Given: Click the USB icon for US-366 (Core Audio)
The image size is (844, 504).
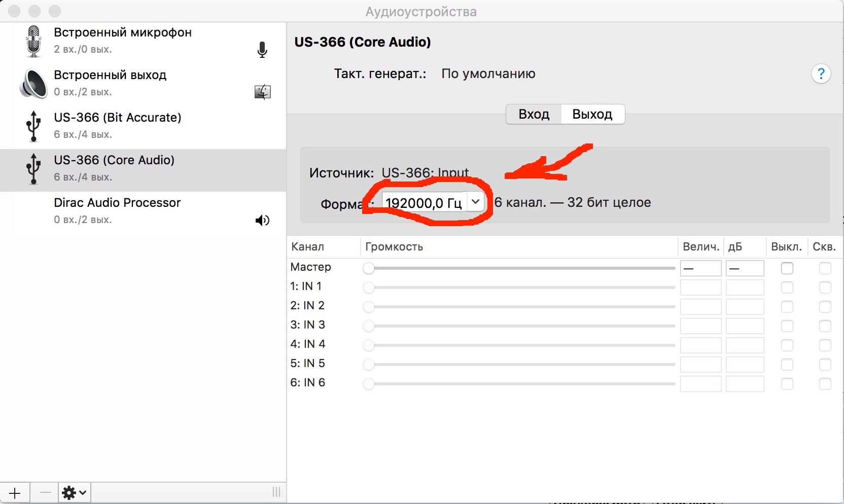Looking at the screenshot, I should click(x=33, y=168).
